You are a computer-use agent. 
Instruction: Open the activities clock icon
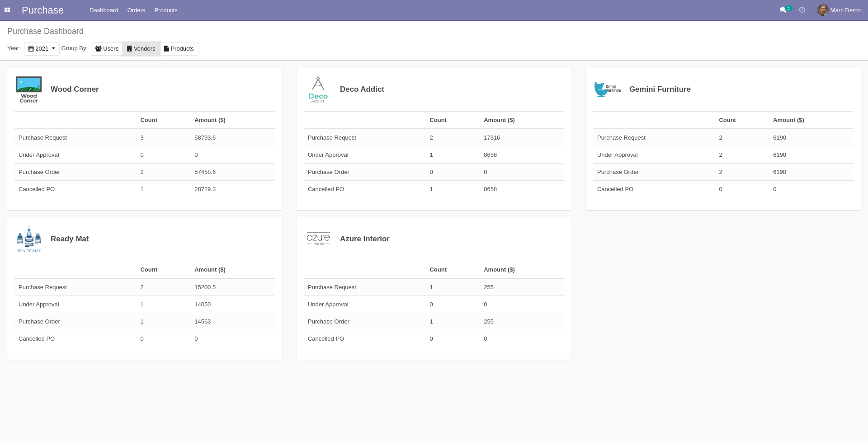point(802,9)
